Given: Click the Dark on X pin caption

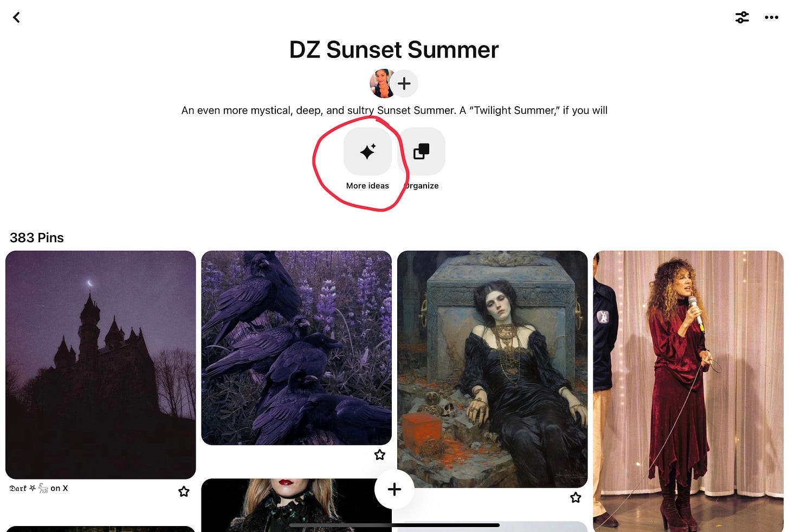Looking at the screenshot, I should coord(39,488).
